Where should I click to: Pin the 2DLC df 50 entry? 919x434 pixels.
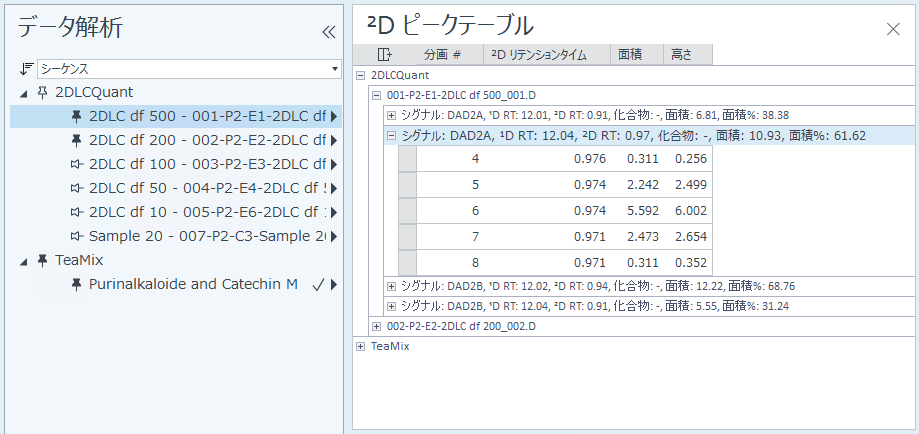[x=76, y=188]
